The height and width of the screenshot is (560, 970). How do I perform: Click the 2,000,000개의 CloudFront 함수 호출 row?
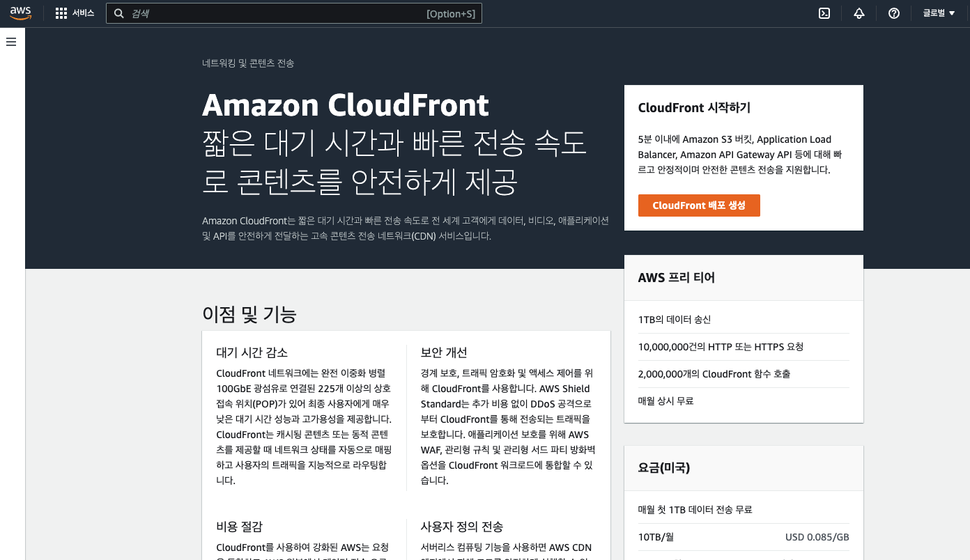[744, 374]
